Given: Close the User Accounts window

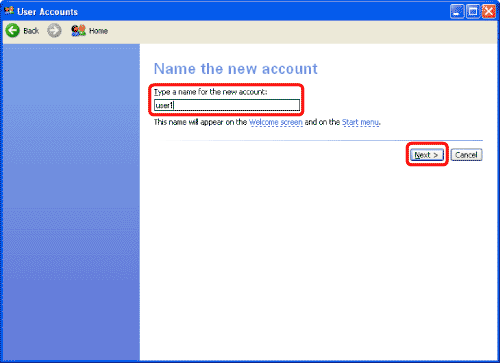Looking at the screenshot, I should coord(488,12).
